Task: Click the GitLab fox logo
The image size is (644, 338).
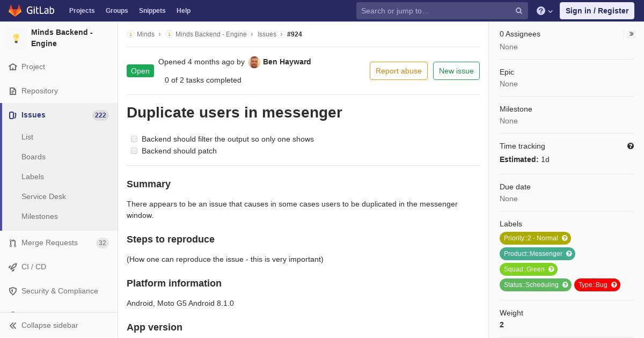Action: point(15,11)
